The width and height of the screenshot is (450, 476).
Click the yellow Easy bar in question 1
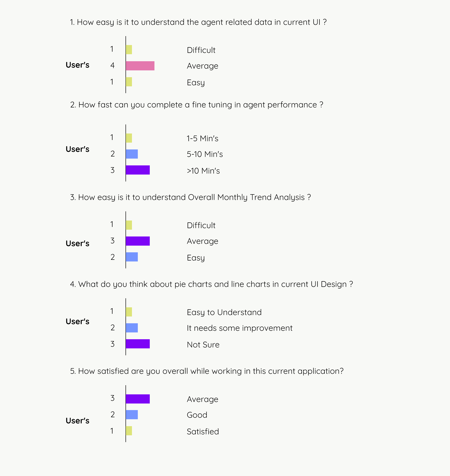[129, 82]
